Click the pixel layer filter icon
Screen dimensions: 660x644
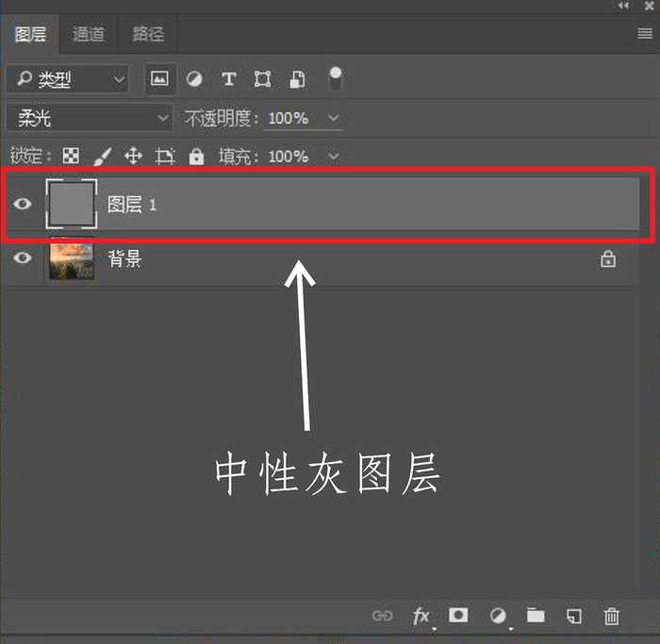159,79
